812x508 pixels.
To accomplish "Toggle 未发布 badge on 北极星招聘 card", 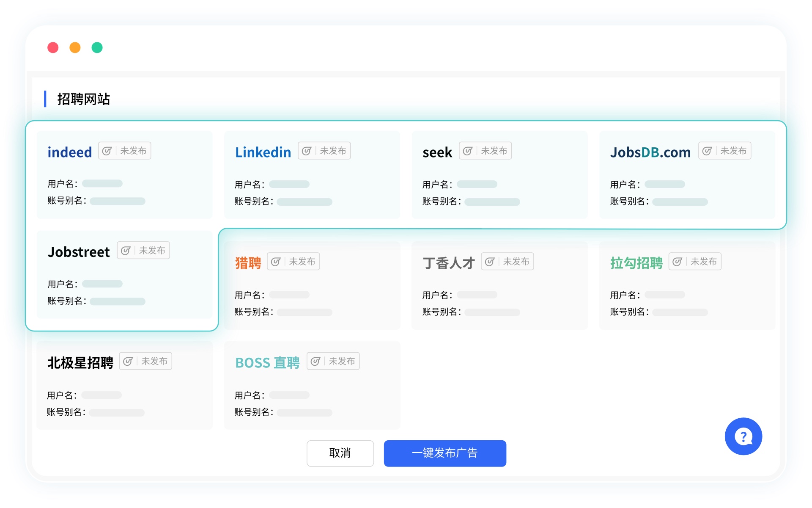I will (154, 361).
